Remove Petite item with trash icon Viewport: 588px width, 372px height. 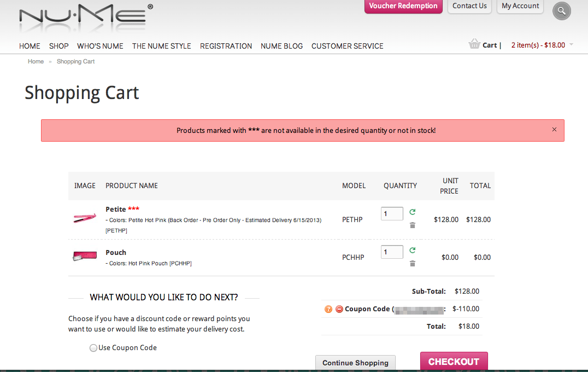[x=413, y=225]
